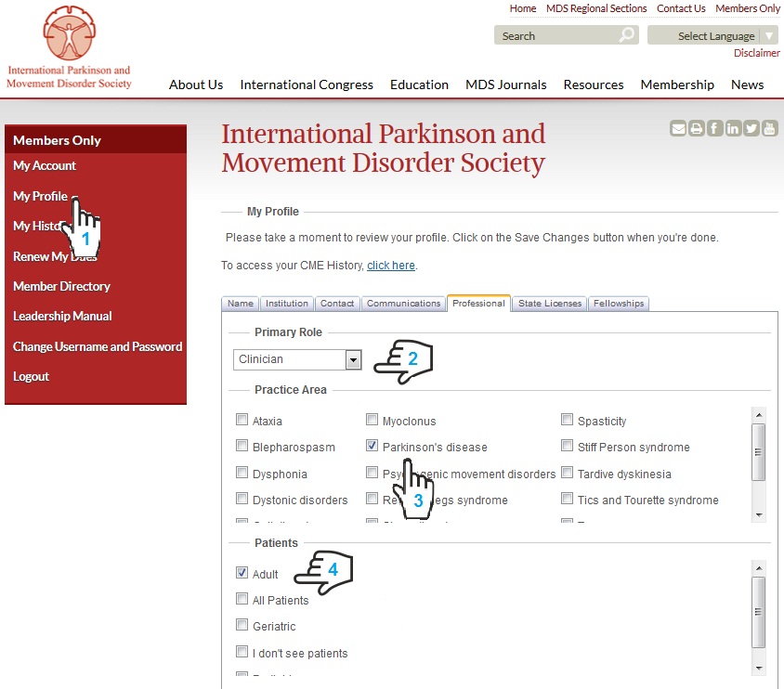Open the Communications tab
Screen dimensions: 784x689
point(403,304)
